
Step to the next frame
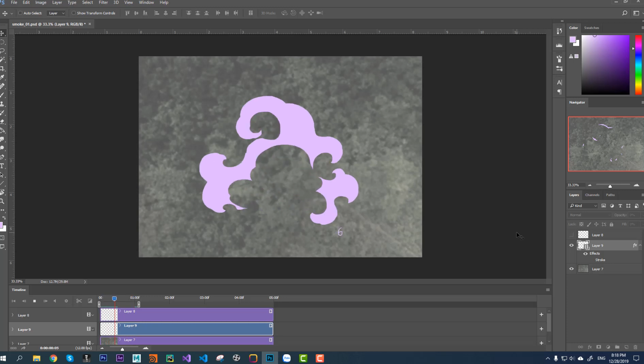click(45, 301)
